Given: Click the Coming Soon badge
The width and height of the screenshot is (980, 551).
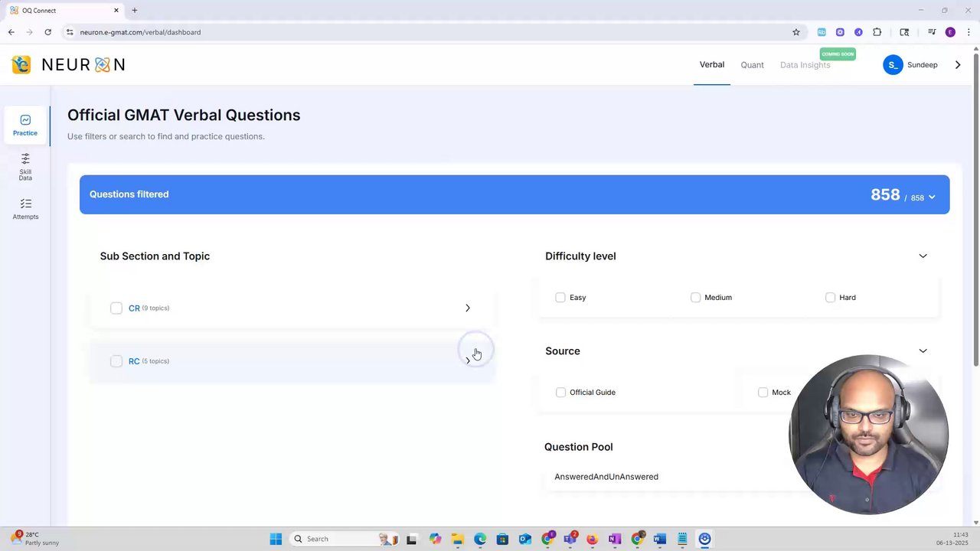Looking at the screenshot, I should (837, 54).
